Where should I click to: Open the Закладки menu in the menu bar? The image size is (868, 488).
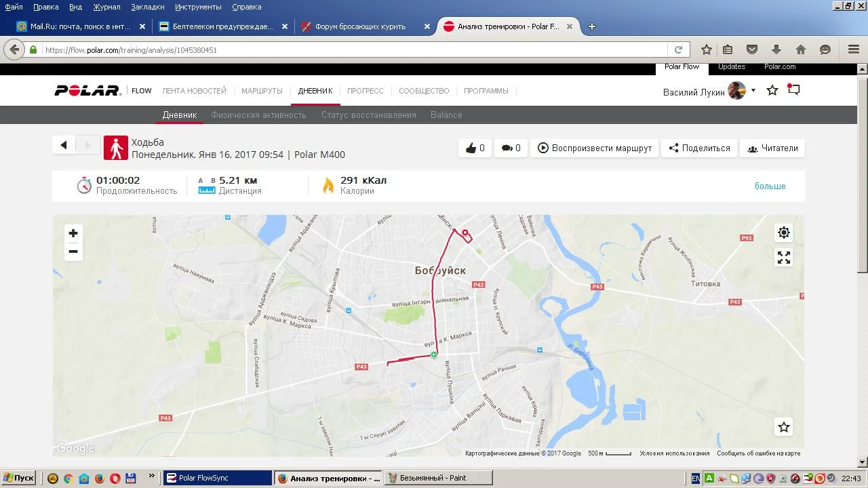[x=147, y=7]
